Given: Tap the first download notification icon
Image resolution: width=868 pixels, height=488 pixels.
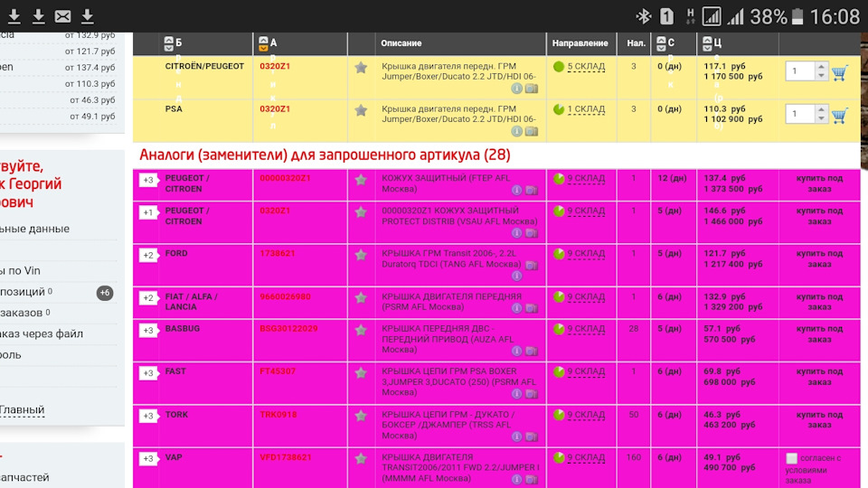Looking at the screenshot, I should [x=14, y=16].
